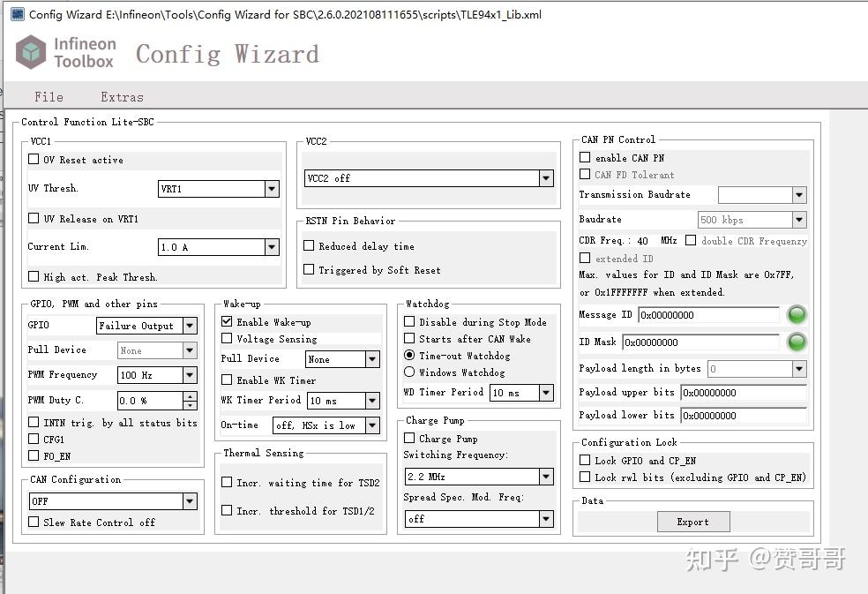868x594 pixels.
Task: Toggle INTN trig. by all status bits
Action: (x=34, y=422)
